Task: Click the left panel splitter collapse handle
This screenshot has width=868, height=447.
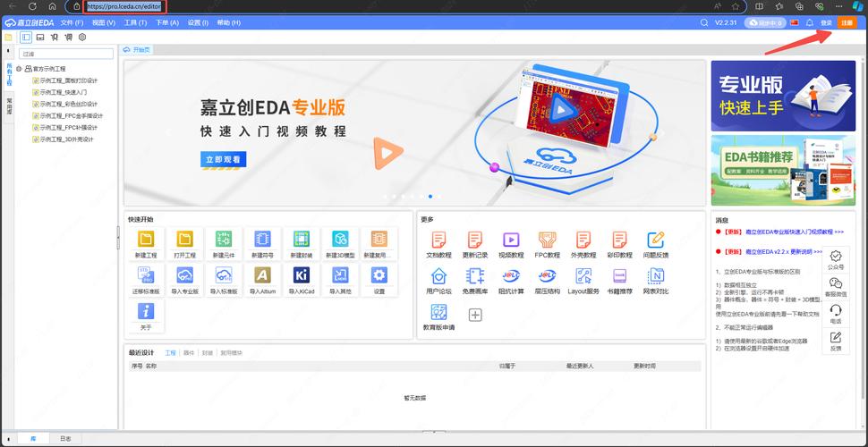Action: point(118,238)
